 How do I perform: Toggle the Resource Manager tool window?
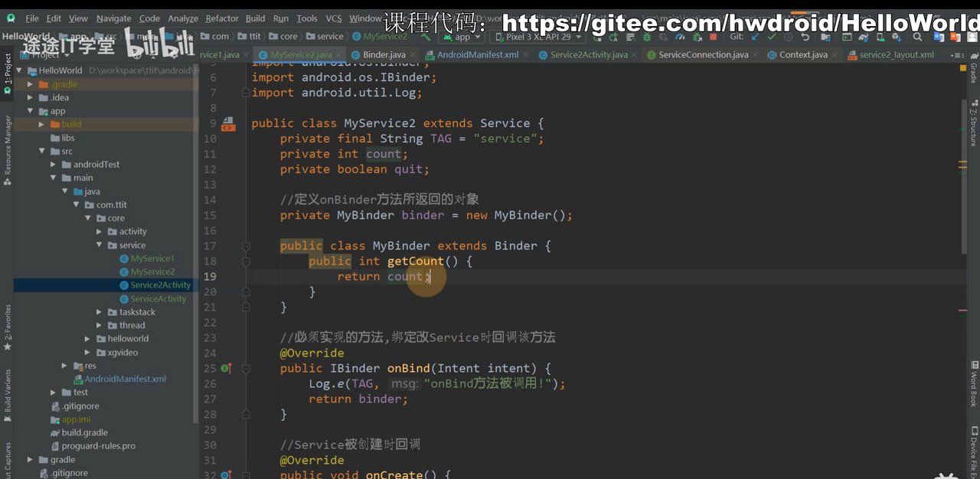coord(8,150)
